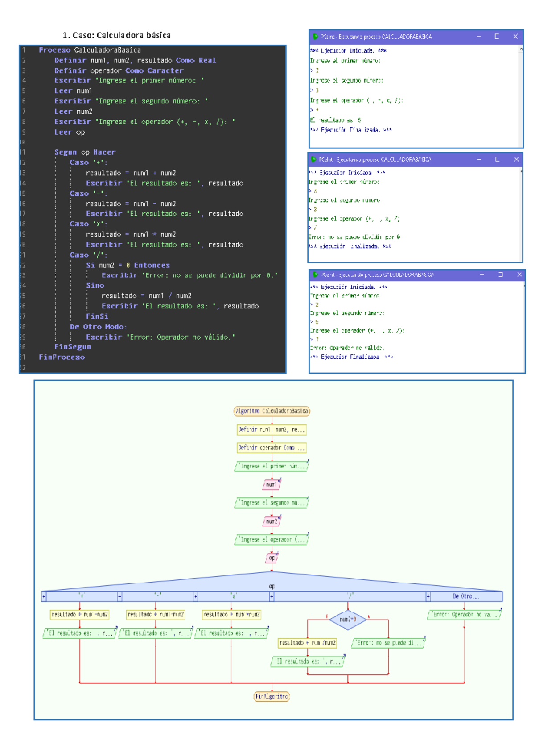
Task: Collapse the De Otro Modo branch handle
Action: (x=428, y=596)
